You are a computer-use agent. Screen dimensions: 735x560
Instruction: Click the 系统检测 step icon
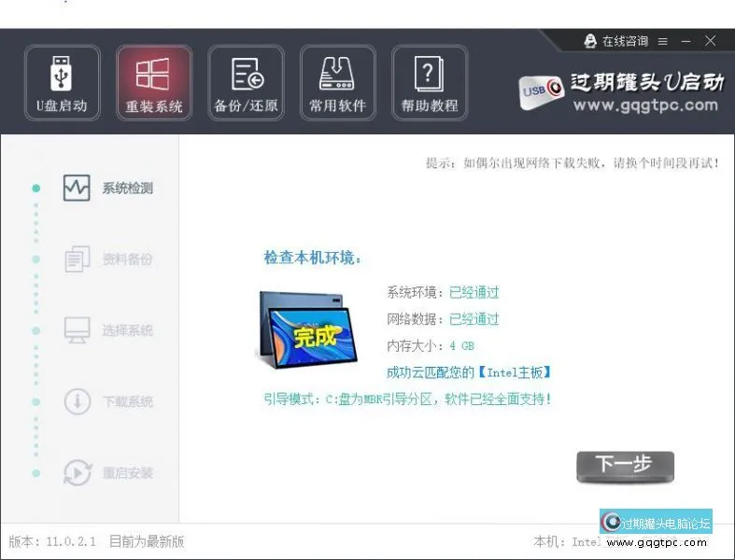[x=77, y=189]
